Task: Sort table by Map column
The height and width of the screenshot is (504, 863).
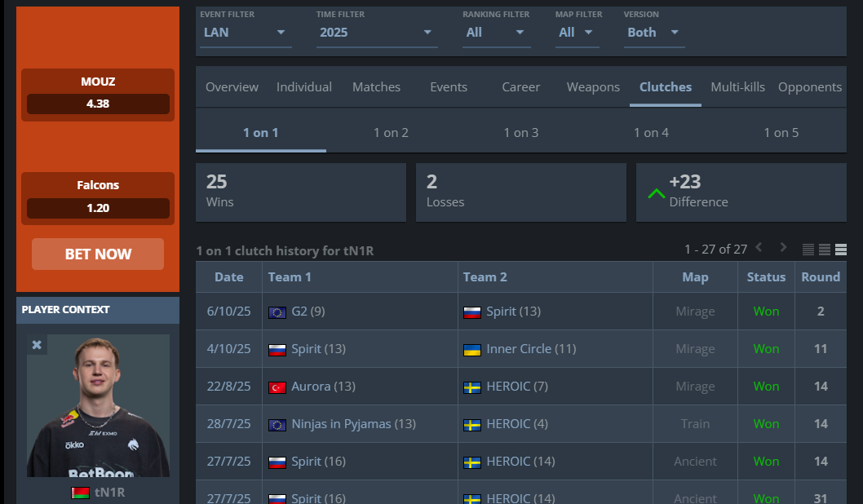Action: click(x=695, y=276)
